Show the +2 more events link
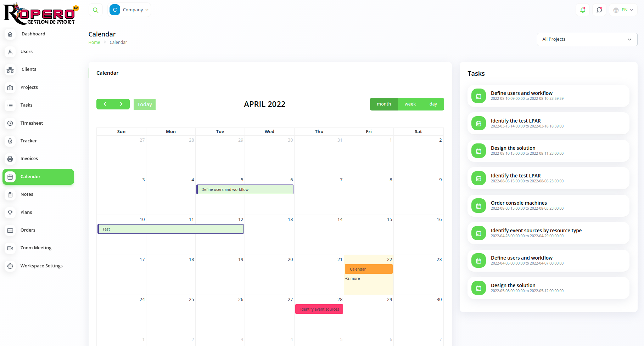This screenshot has height=346, width=644. click(353, 278)
